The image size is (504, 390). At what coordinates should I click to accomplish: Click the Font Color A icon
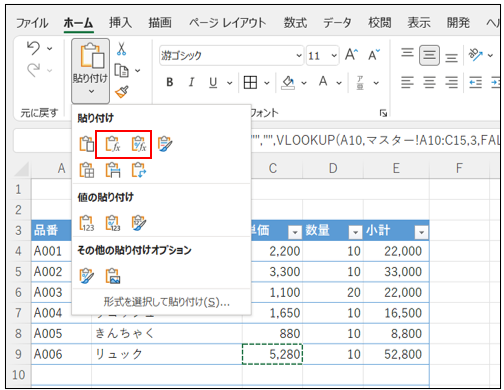pyautogui.click(x=323, y=82)
